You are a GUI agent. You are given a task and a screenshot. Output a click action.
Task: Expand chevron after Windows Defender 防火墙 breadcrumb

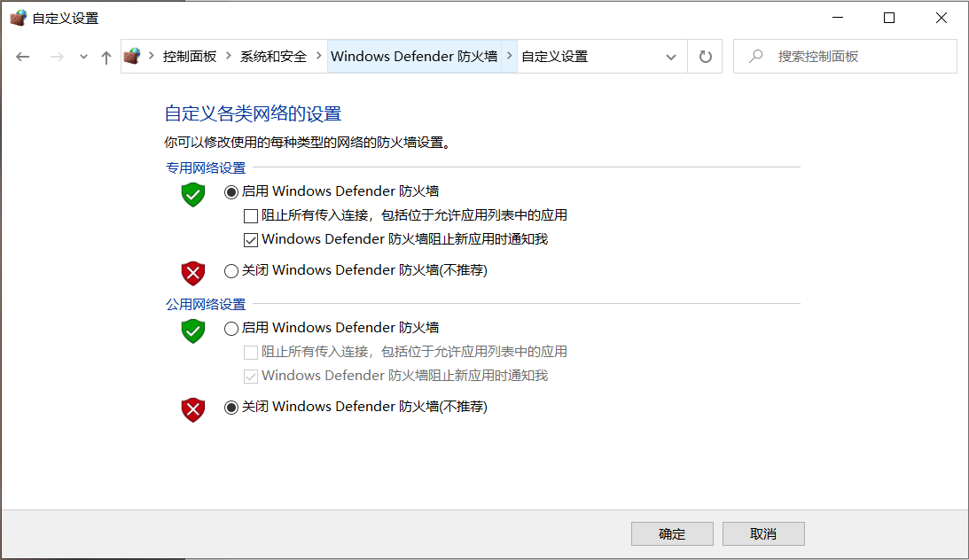(509, 56)
